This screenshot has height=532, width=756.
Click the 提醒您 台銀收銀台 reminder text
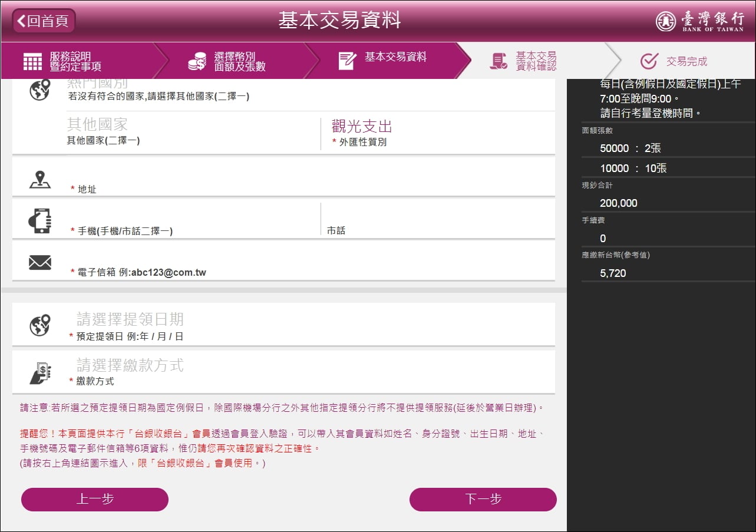tap(282, 448)
